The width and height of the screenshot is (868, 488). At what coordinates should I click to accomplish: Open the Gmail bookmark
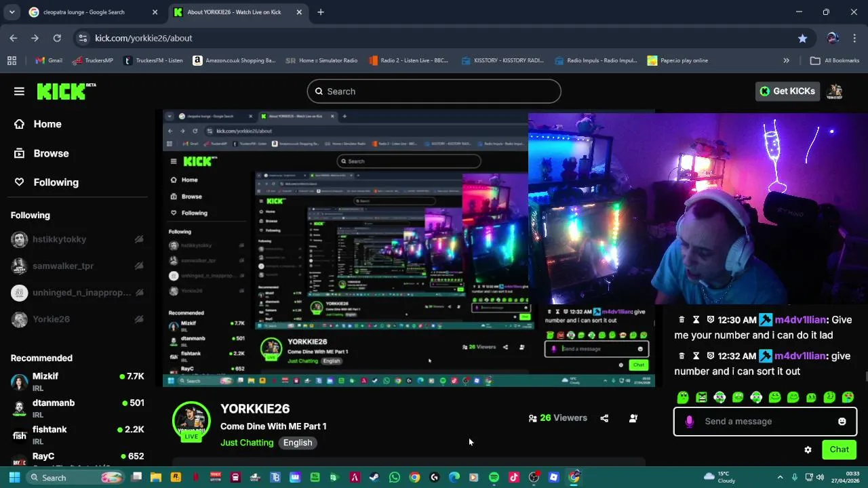49,60
